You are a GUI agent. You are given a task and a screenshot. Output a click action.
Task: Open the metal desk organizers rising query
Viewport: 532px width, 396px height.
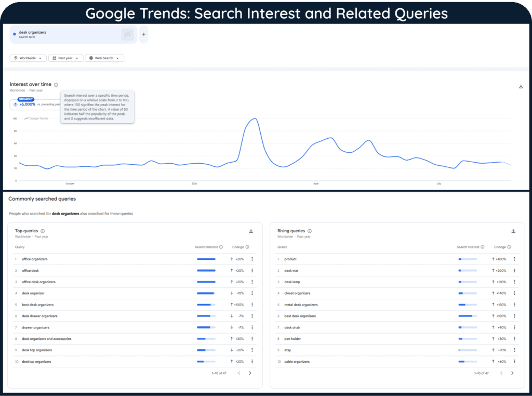pyautogui.click(x=301, y=305)
